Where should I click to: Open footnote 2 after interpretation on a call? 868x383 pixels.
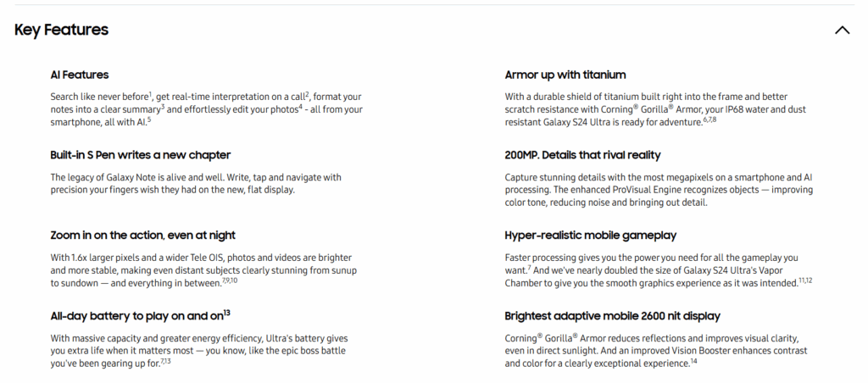pyautogui.click(x=307, y=93)
